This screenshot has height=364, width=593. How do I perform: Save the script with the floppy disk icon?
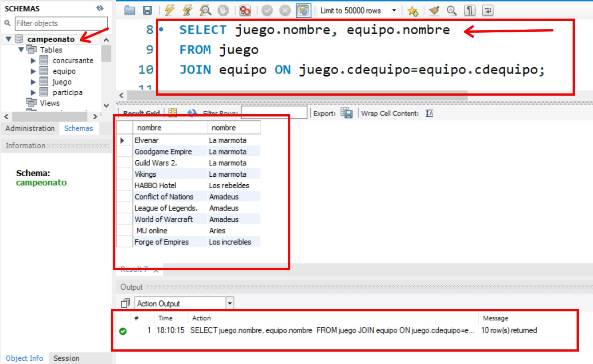click(148, 11)
